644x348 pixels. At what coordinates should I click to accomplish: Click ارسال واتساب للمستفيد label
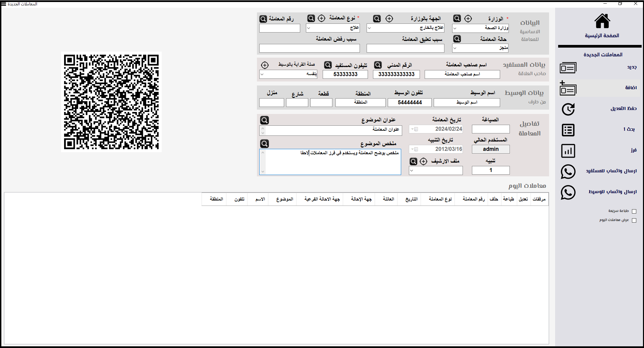(611, 171)
